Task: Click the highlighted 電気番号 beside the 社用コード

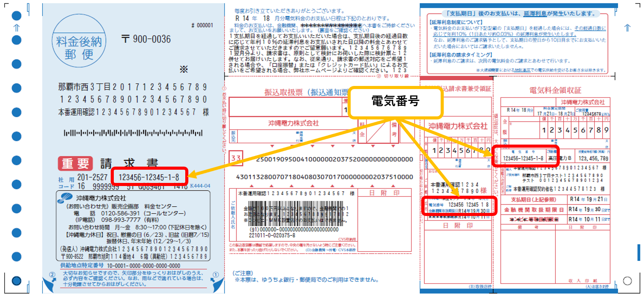Action: tap(150, 177)
